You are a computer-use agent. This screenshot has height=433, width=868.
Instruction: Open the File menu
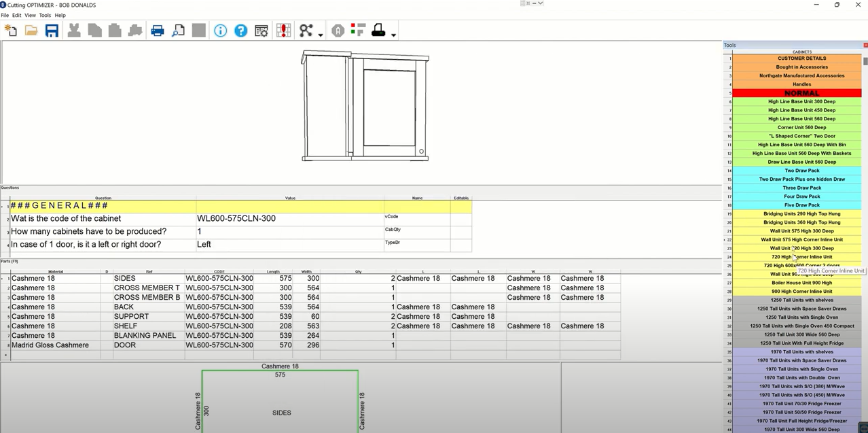pos(5,15)
